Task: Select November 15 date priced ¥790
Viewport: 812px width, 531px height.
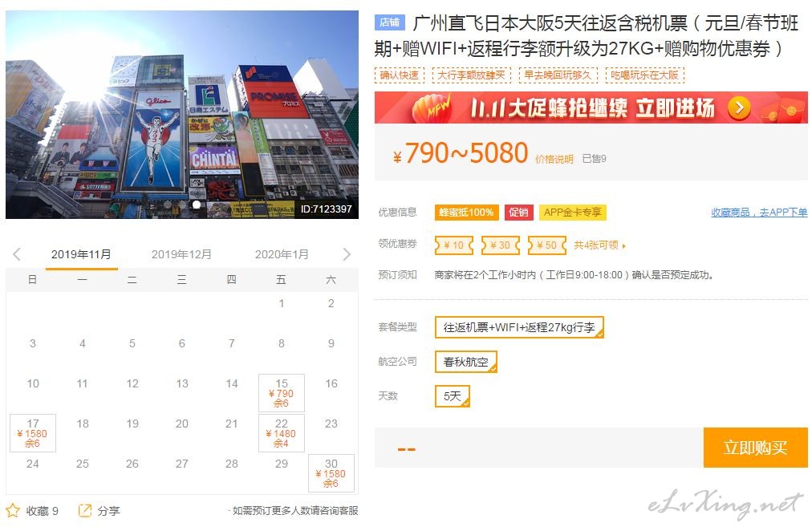Action: point(282,393)
